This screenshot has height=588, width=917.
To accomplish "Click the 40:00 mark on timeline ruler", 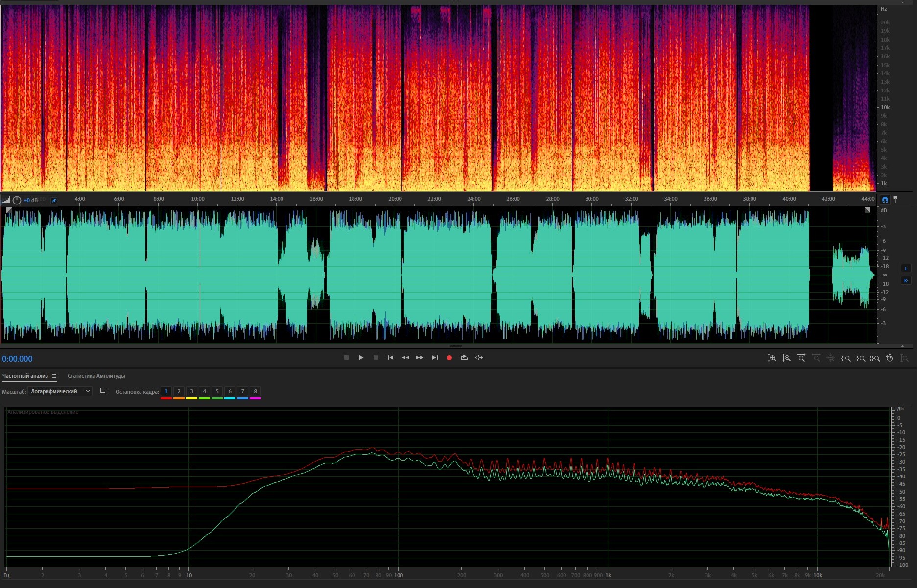I will (789, 199).
